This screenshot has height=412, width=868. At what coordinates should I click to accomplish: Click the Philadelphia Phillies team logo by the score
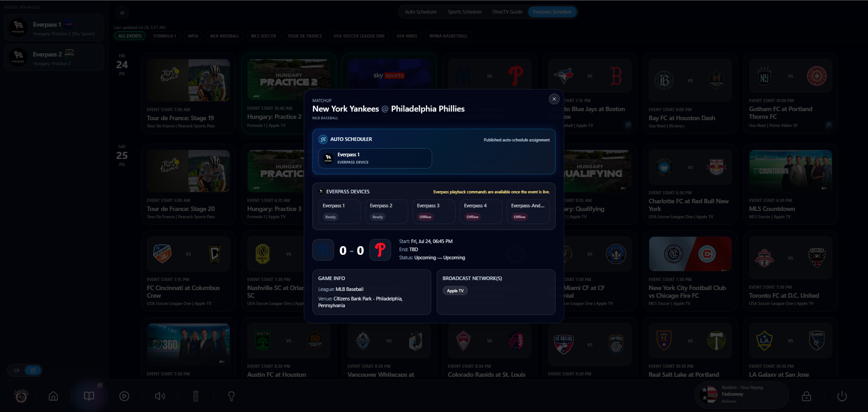pos(380,250)
